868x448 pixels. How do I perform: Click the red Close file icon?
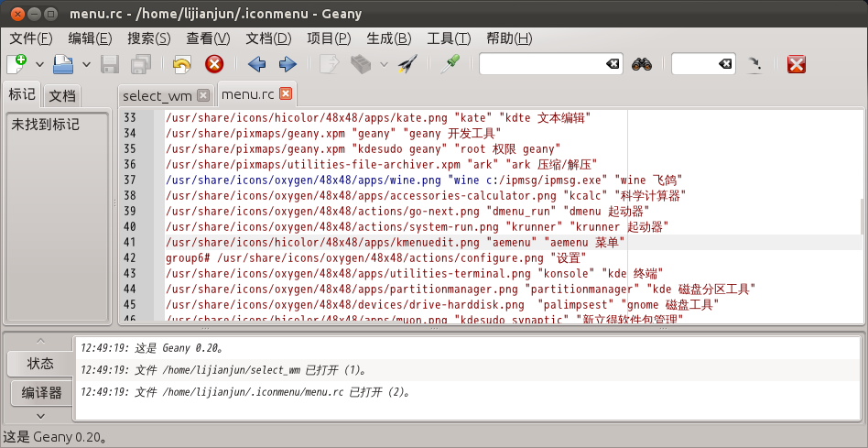tap(214, 64)
